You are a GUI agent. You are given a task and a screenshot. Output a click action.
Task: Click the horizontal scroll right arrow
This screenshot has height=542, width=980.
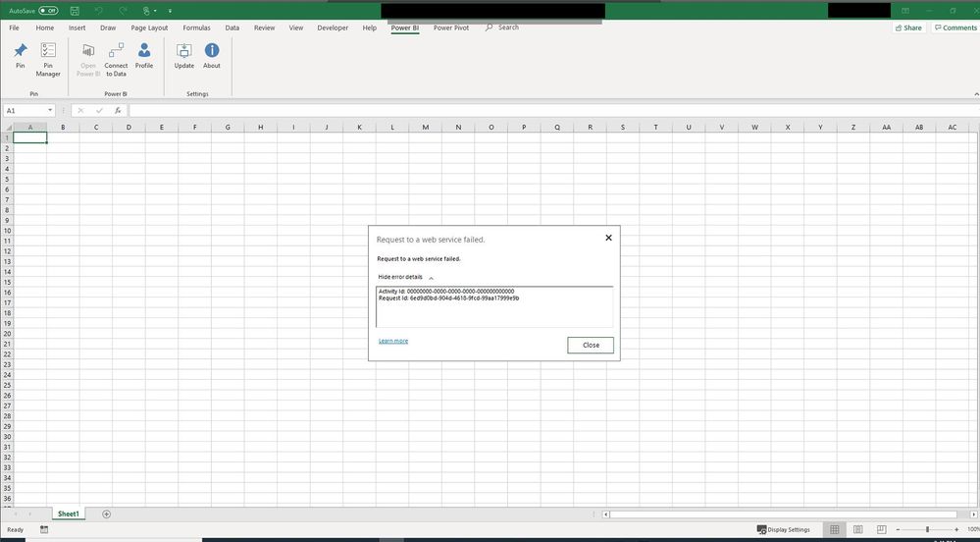click(973, 515)
